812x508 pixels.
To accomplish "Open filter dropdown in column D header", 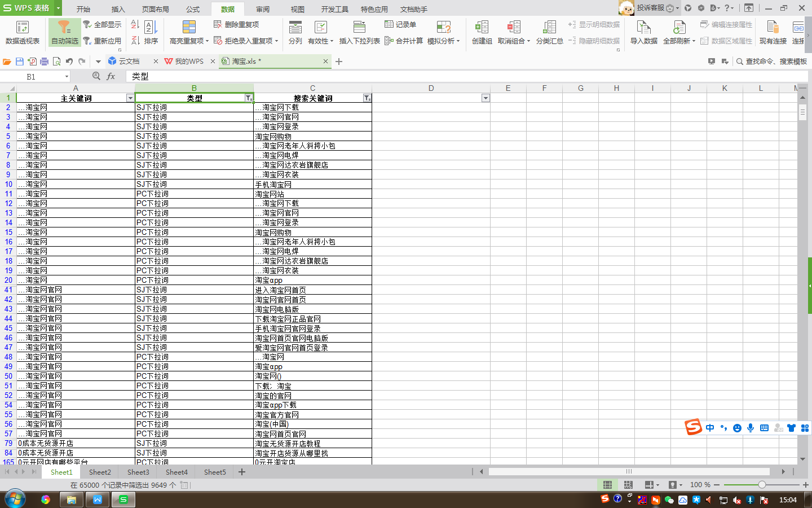I will [x=486, y=98].
